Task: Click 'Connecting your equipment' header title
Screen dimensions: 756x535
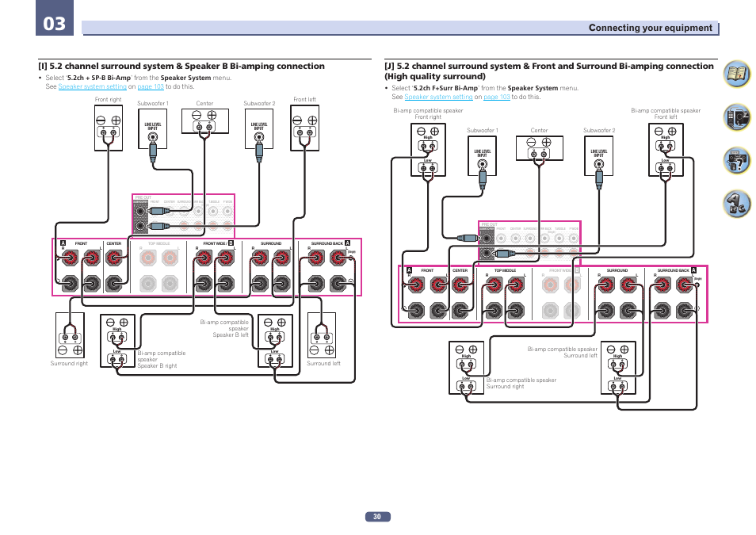Action: click(x=650, y=28)
